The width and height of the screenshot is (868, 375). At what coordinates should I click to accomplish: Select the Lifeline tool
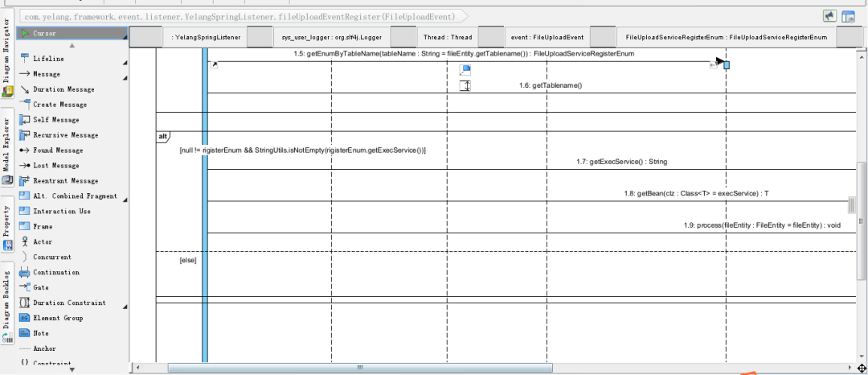48,59
